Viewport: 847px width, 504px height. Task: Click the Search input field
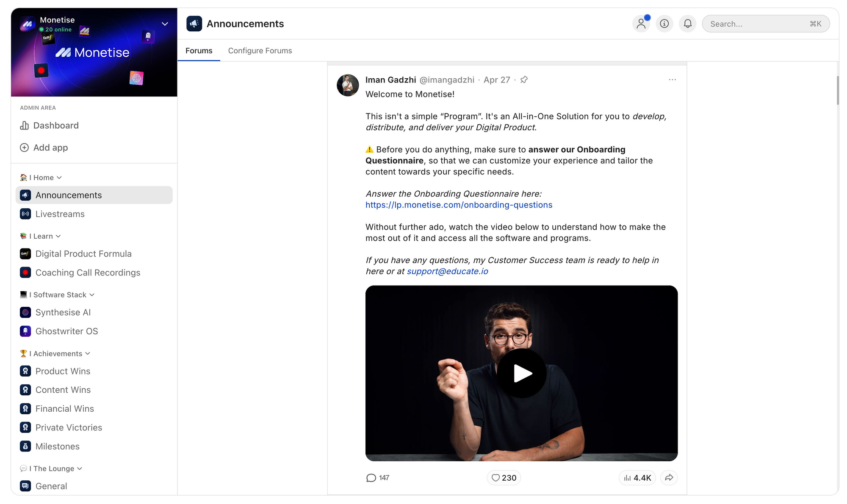(758, 24)
